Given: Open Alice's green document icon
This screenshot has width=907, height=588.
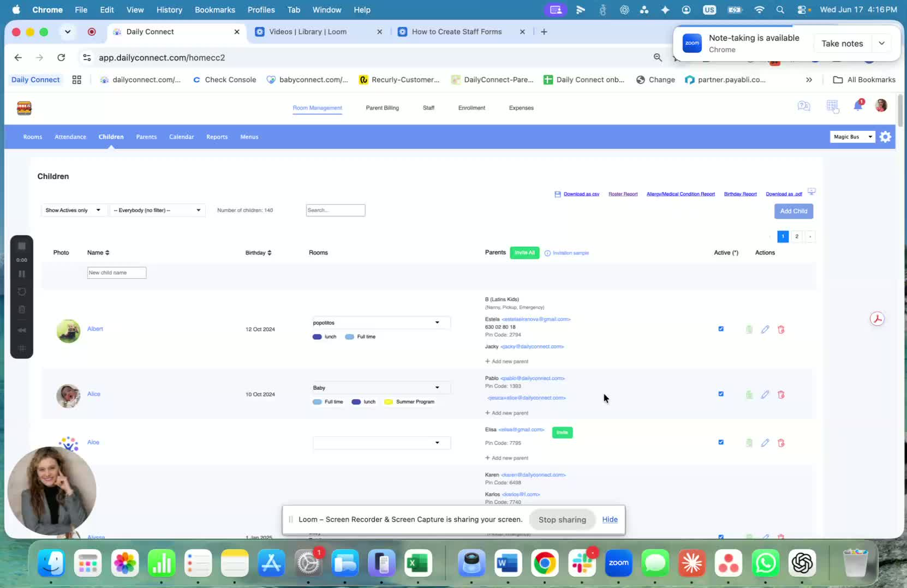Looking at the screenshot, I should (749, 394).
